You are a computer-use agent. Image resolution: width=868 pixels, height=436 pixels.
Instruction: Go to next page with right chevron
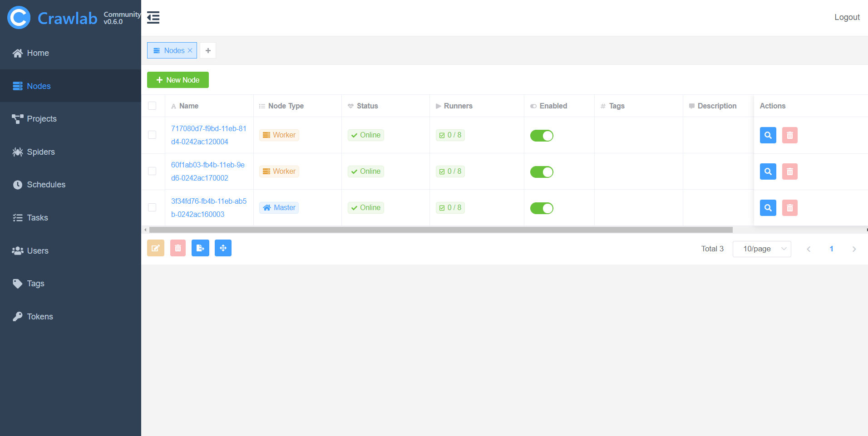pos(854,249)
